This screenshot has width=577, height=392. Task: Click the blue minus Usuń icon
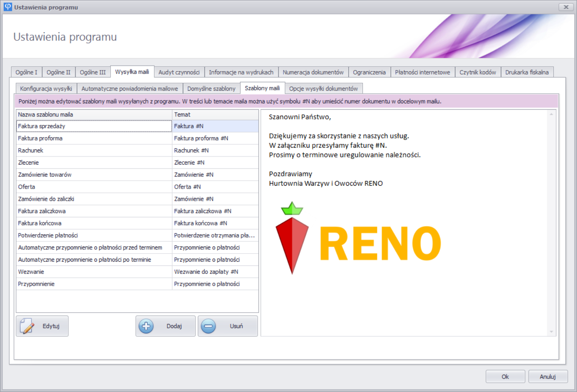pyautogui.click(x=208, y=326)
